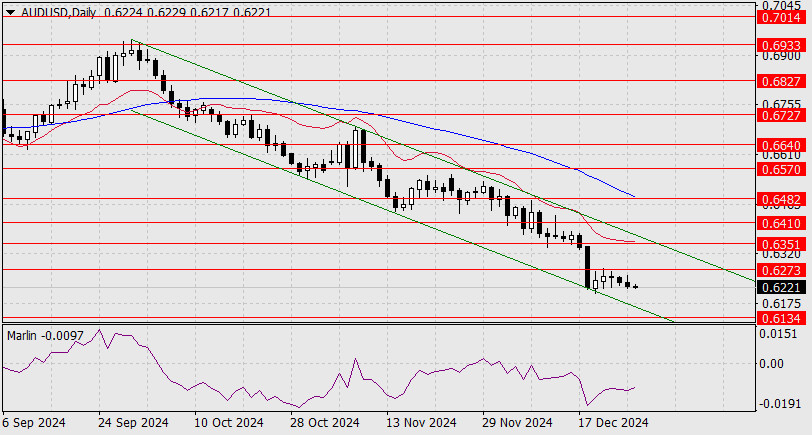
Task: Click the 17 Dec 2024 date label
Action: tap(614, 423)
